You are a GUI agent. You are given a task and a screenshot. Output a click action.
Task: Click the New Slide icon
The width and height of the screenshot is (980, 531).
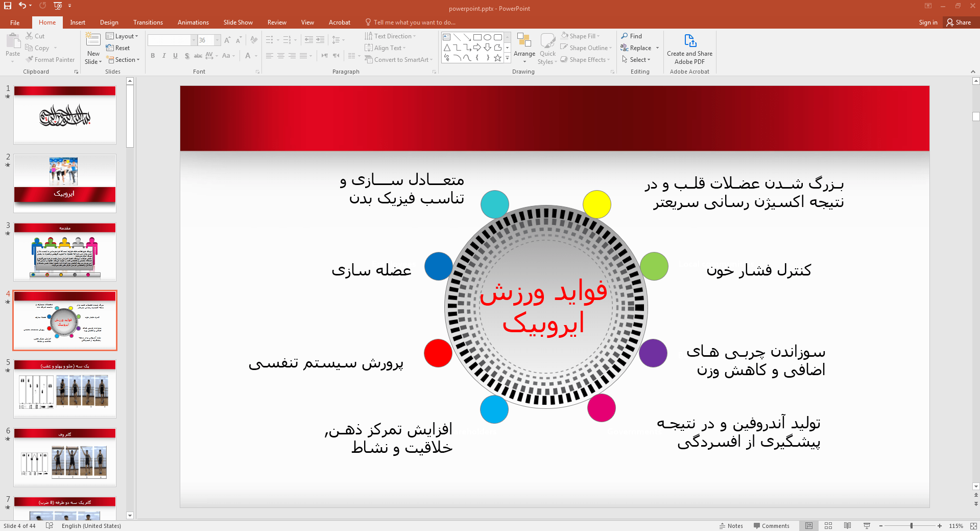[x=93, y=40]
